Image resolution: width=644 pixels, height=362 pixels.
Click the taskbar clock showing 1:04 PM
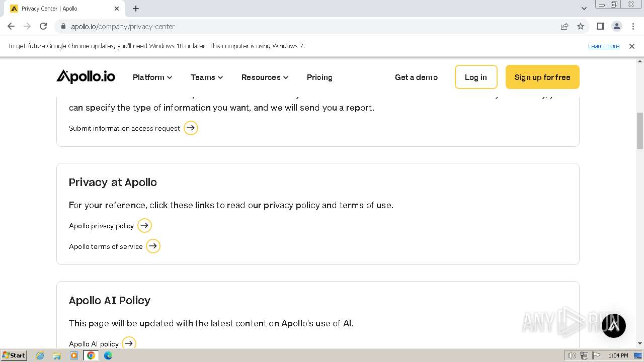618,355
